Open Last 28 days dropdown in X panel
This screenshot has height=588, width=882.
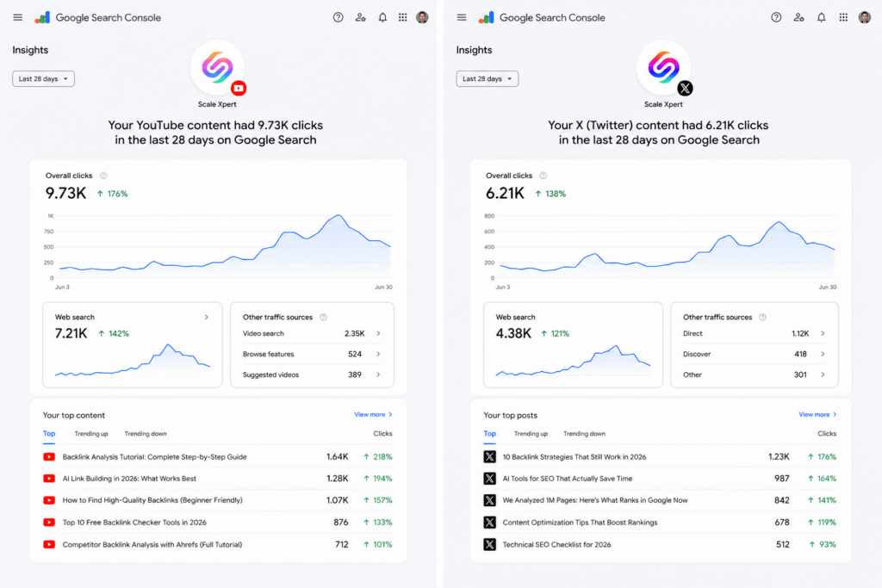click(x=488, y=78)
